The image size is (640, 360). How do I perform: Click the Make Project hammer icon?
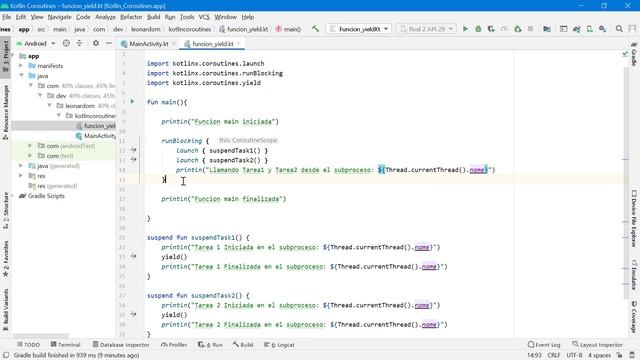[316, 29]
